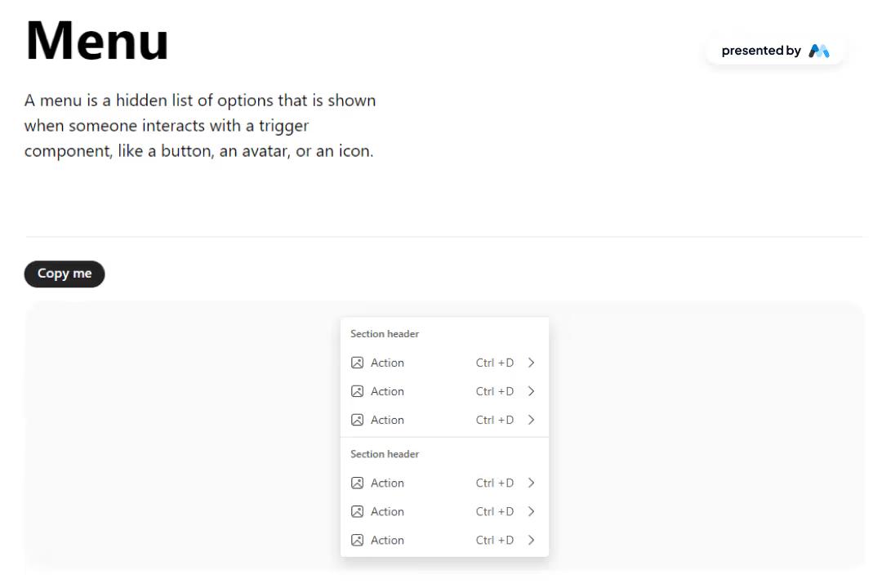Click the Copy me button
Image resolution: width=882 pixels, height=588 pixels.
click(x=65, y=274)
